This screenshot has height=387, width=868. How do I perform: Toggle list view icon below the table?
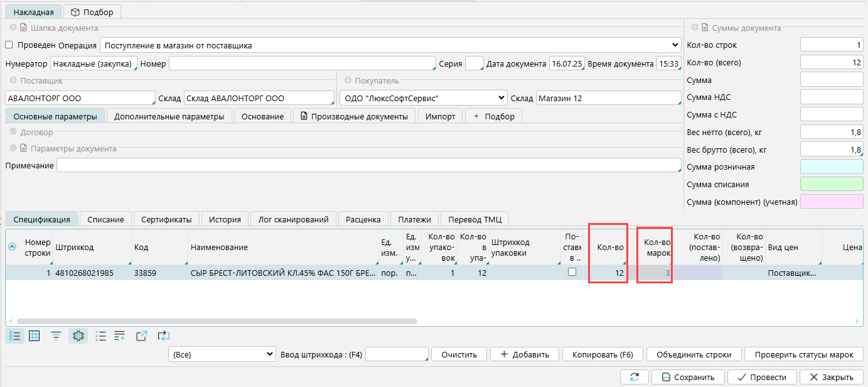[x=15, y=336]
